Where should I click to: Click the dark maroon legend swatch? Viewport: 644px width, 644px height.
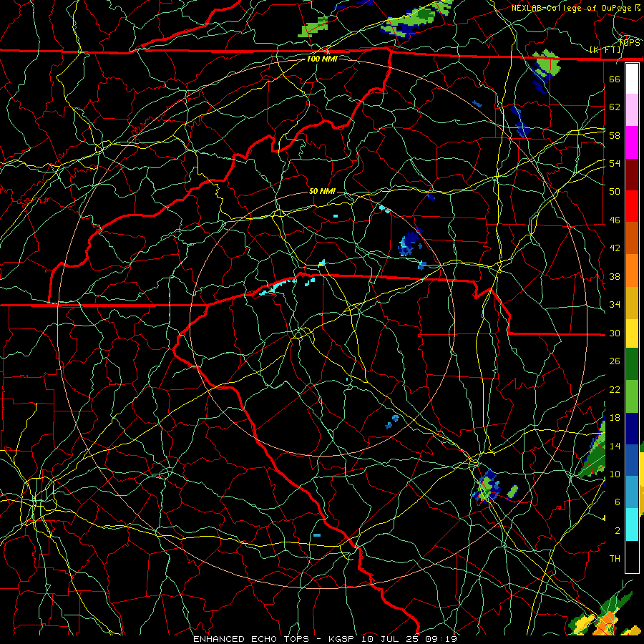(632, 175)
